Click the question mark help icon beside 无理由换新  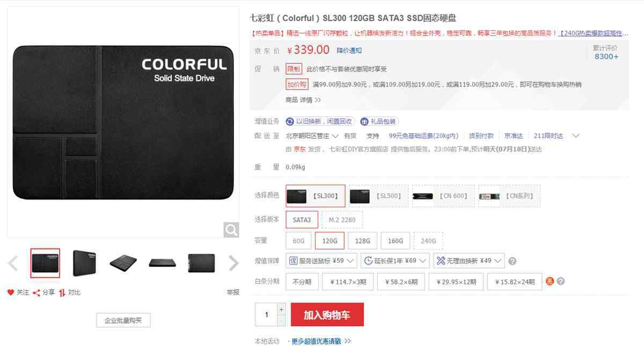pos(512,261)
